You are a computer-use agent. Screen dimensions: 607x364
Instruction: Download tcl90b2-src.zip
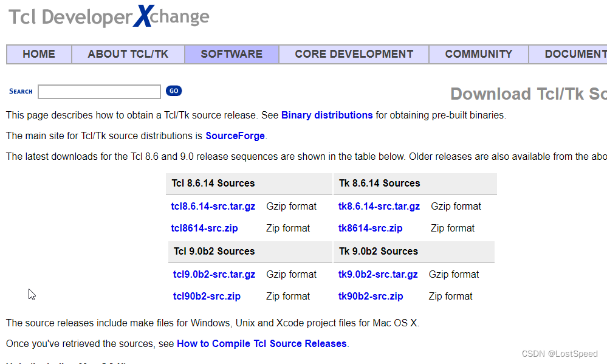[x=207, y=296]
